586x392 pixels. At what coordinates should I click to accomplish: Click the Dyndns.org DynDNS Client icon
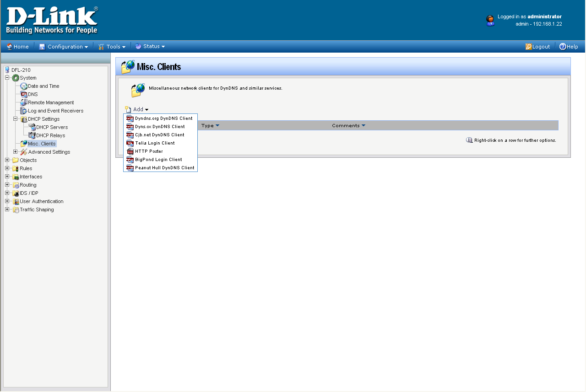point(130,118)
